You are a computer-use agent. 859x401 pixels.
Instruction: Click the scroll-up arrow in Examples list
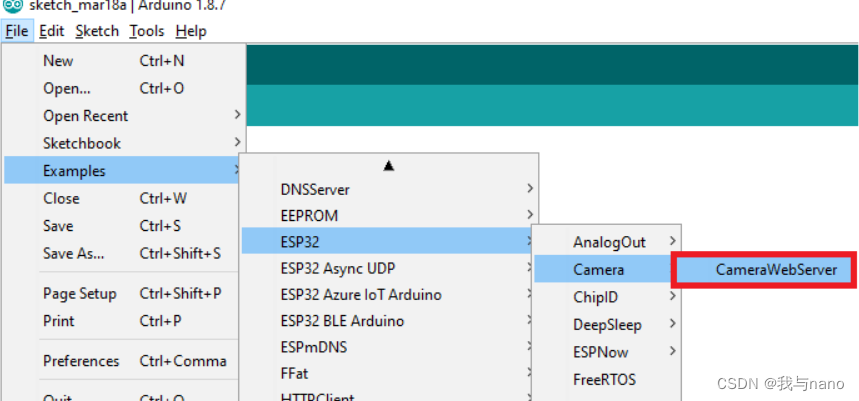pos(388,165)
